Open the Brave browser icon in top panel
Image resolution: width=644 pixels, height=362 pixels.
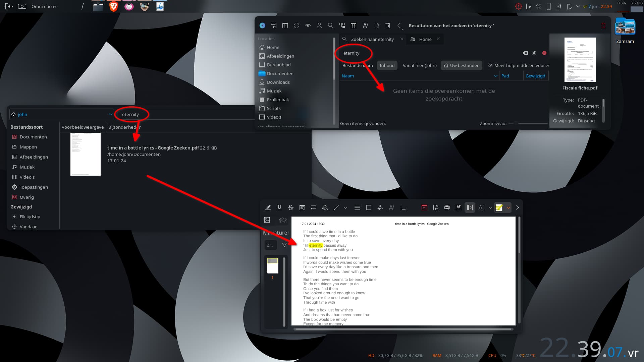point(114,6)
